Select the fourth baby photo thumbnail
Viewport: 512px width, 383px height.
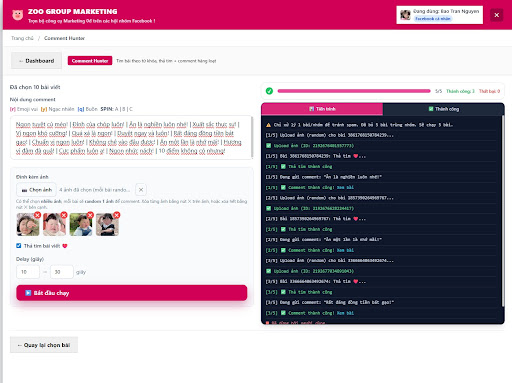point(107,225)
